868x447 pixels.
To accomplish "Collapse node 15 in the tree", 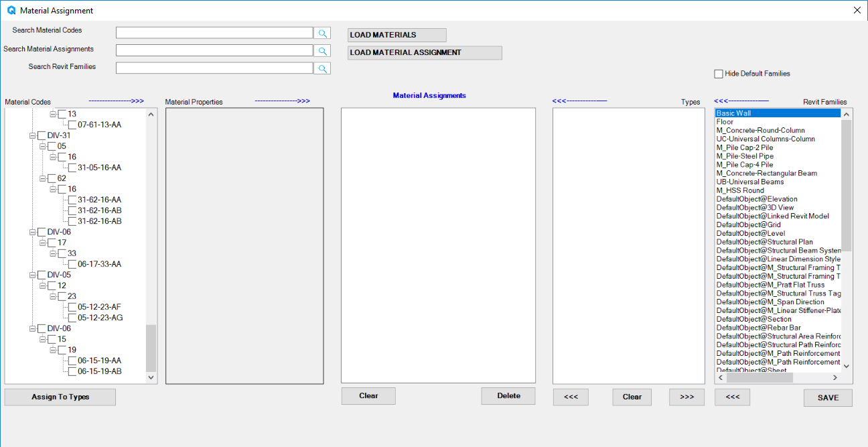I will [42, 339].
